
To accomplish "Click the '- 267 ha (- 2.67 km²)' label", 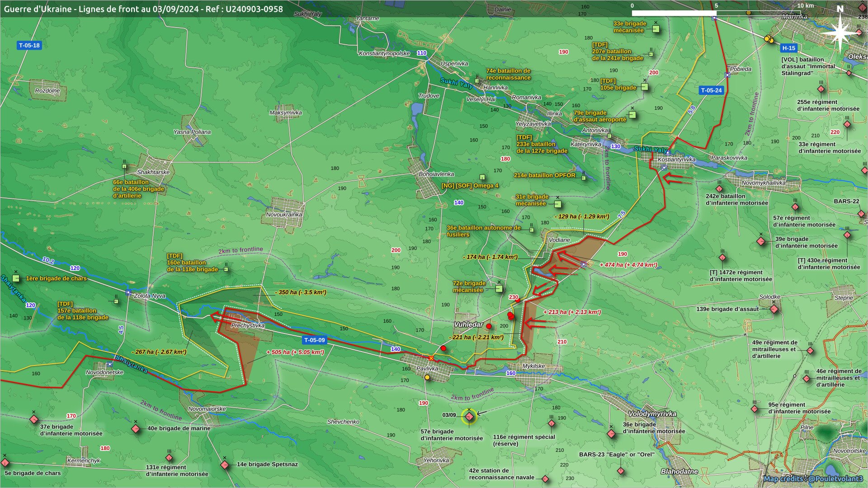I will tap(159, 352).
